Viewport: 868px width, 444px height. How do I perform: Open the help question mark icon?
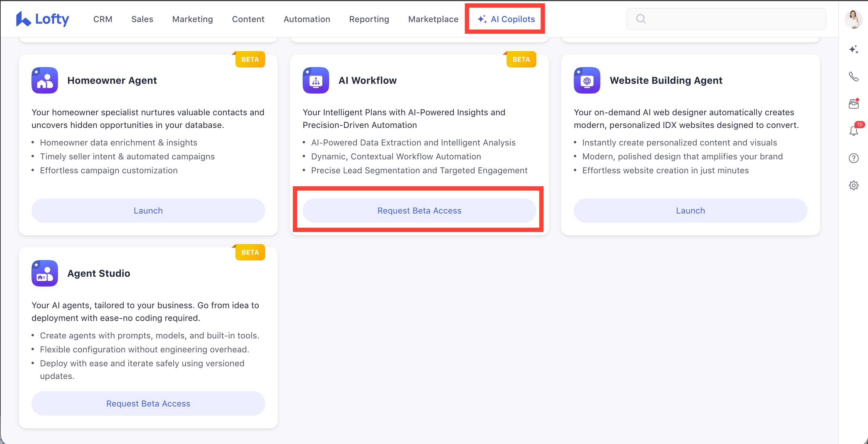[853, 158]
